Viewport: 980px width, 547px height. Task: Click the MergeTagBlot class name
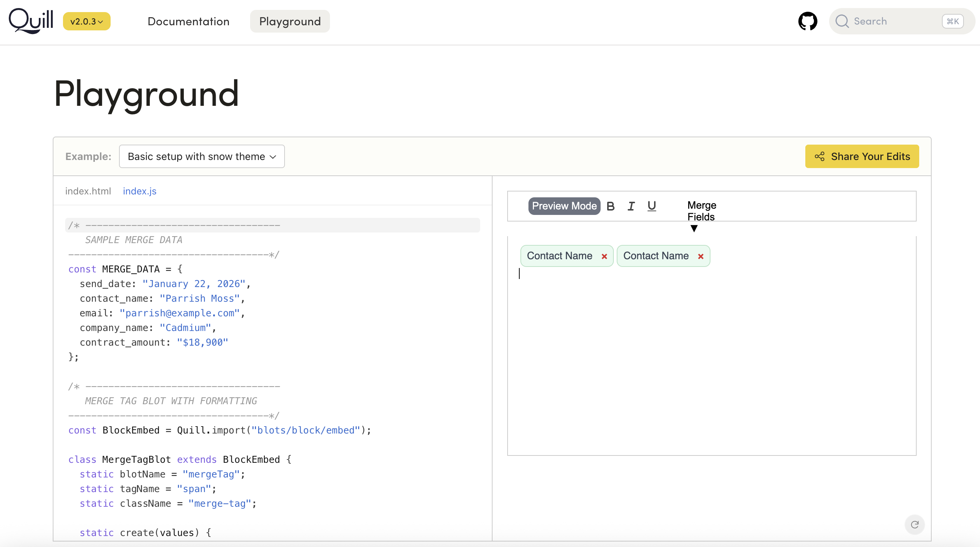136,459
